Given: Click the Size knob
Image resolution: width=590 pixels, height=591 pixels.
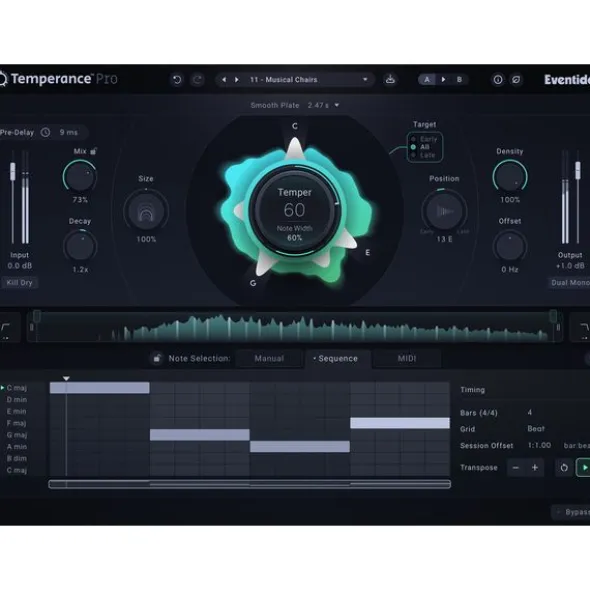Looking at the screenshot, I should tap(146, 211).
